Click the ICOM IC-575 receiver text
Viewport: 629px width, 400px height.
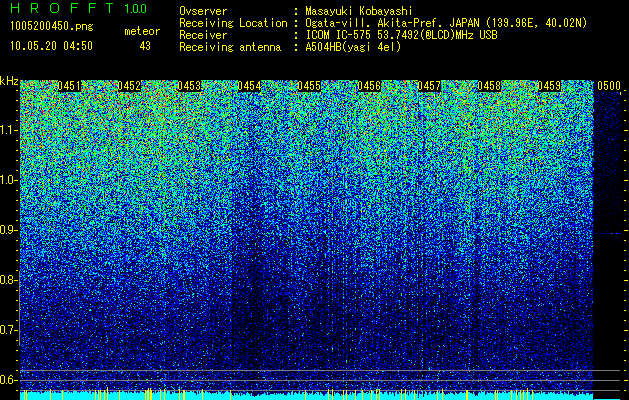tap(401, 35)
